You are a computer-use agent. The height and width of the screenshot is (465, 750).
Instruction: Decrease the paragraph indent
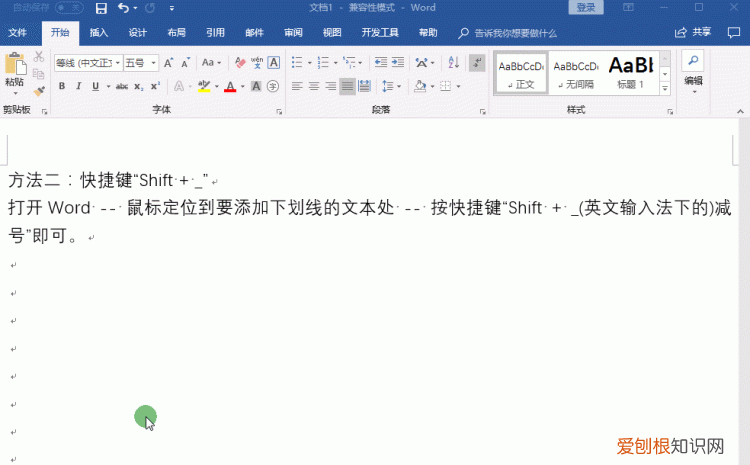[381, 63]
